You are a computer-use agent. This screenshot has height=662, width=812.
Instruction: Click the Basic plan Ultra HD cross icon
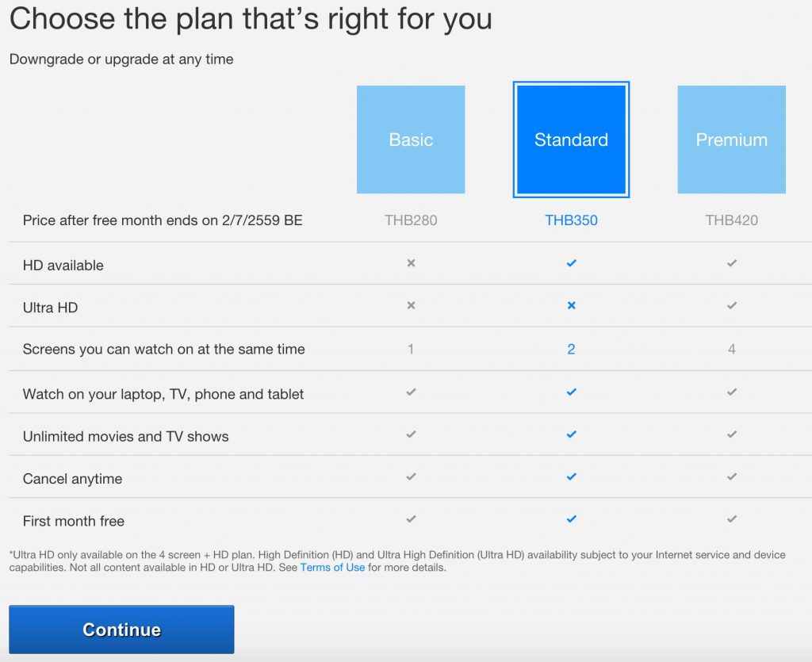coord(411,305)
